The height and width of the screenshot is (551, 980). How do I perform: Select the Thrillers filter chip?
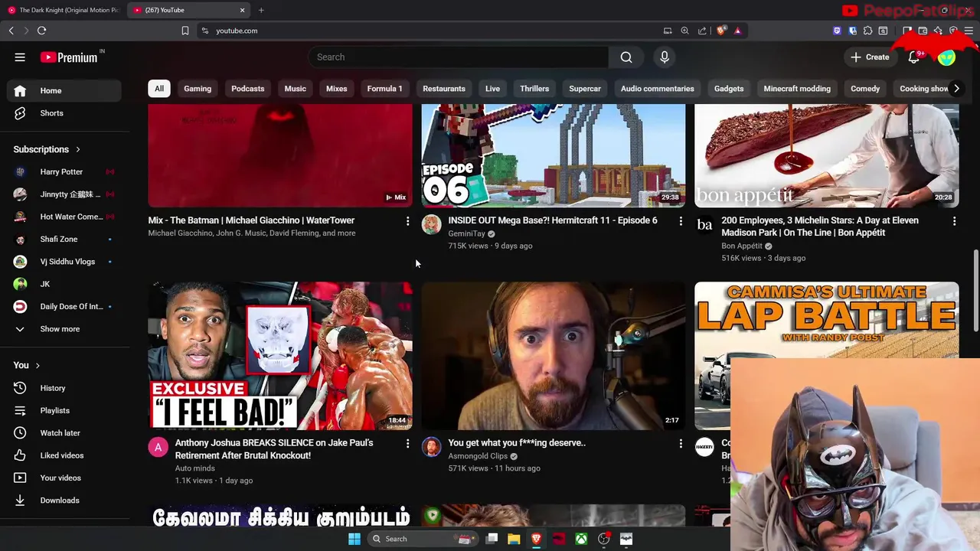(534, 89)
